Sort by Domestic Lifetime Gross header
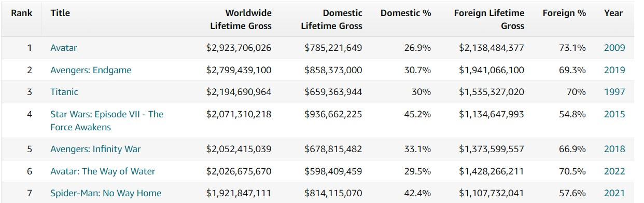This screenshot has height=203, width=644. click(332, 19)
